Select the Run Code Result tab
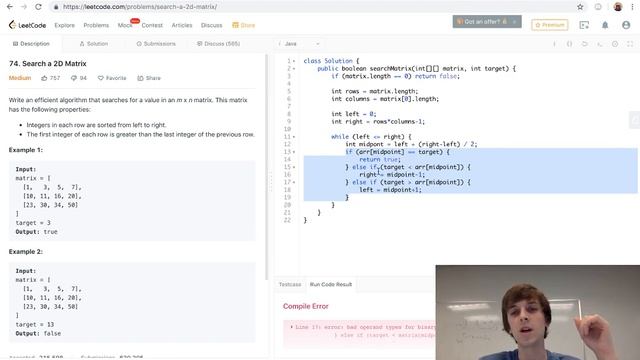Screen dimensions: 640x360 331,284
